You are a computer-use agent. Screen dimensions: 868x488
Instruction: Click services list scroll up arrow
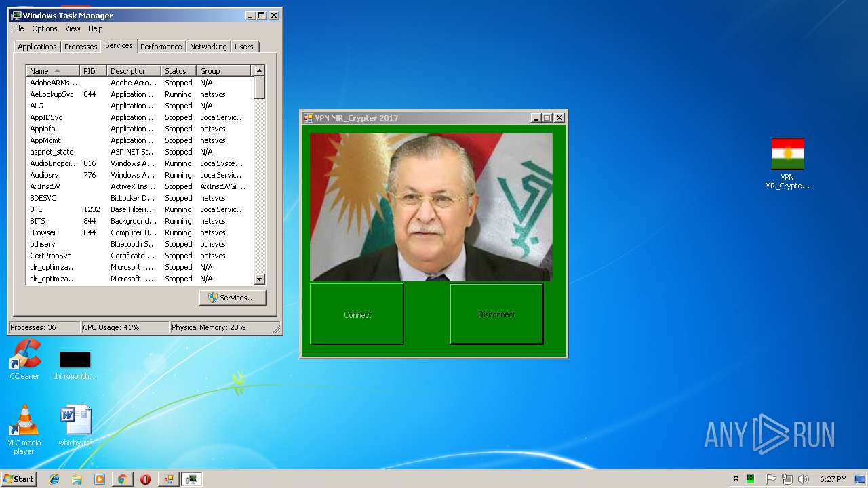point(259,70)
